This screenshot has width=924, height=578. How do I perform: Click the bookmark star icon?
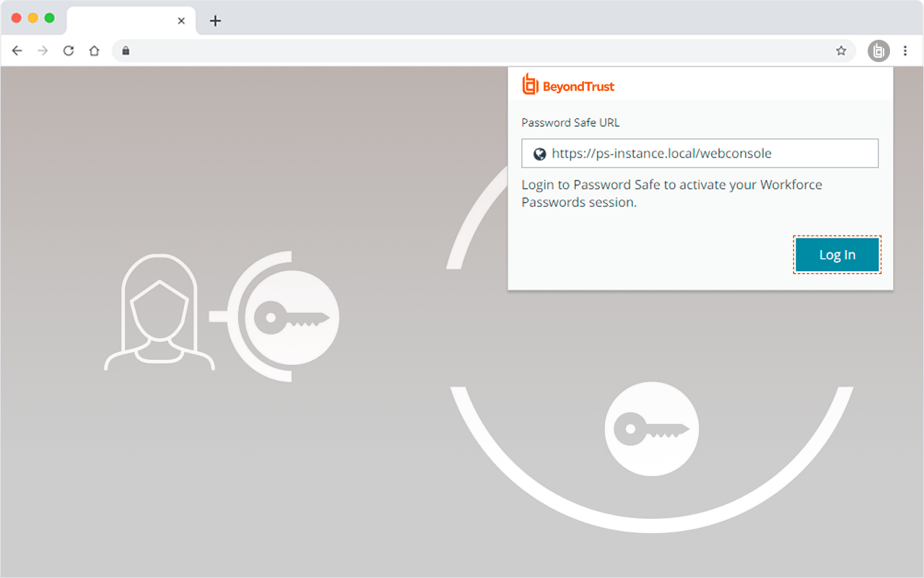point(841,51)
